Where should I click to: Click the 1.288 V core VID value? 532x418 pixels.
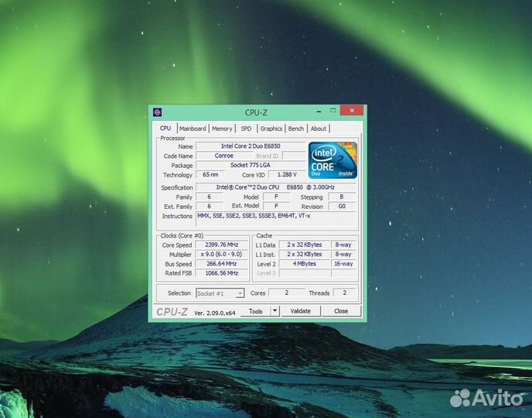[x=287, y=174]
